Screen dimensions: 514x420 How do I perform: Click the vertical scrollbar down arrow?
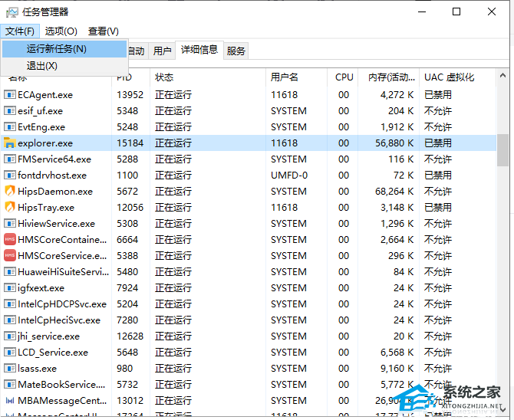502,414
